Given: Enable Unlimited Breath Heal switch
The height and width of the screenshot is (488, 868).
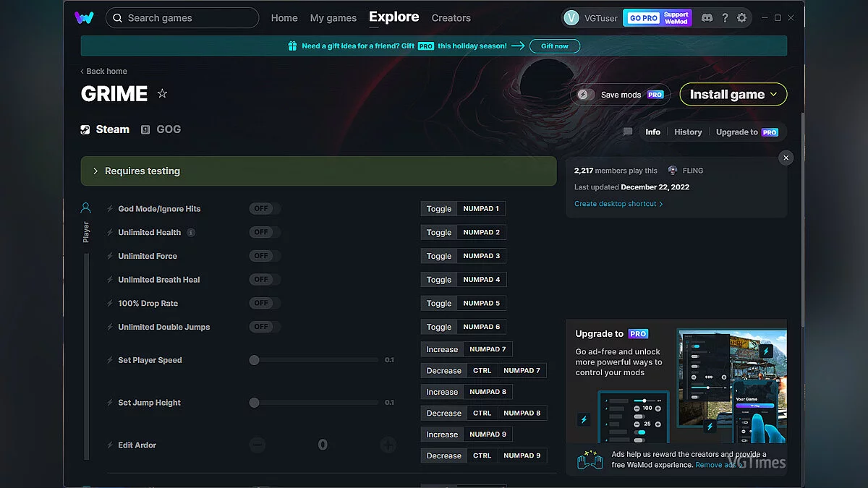Looking at the screenshot, I should tap(265, 280).
